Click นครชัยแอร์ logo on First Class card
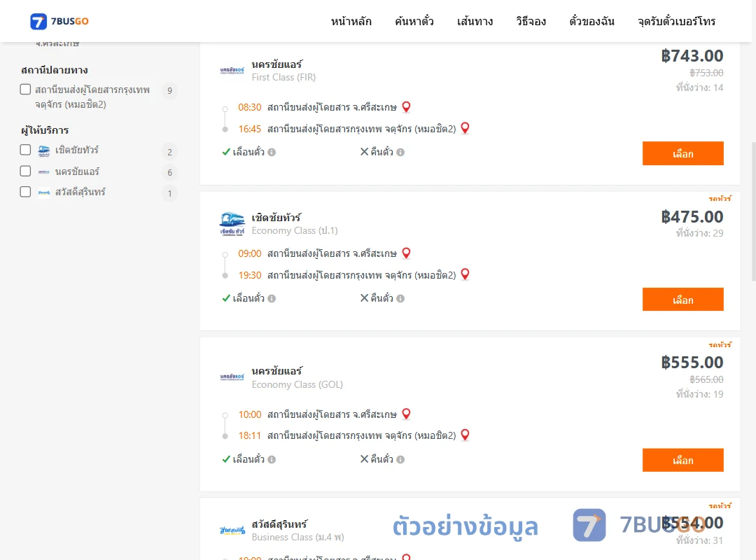The height and width of the screenshot is (560, 756). 232,71
